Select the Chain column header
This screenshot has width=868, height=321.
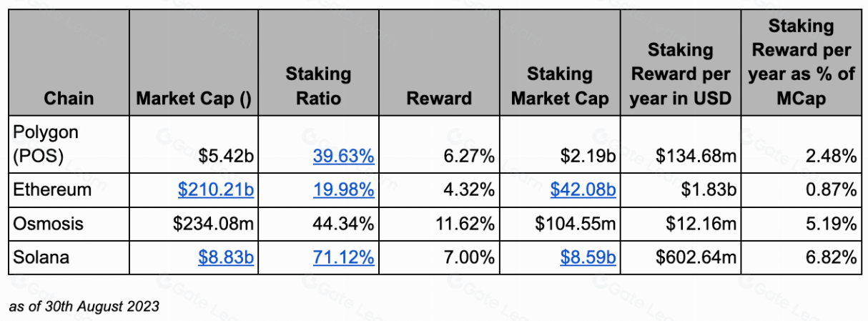click(69, 98)
